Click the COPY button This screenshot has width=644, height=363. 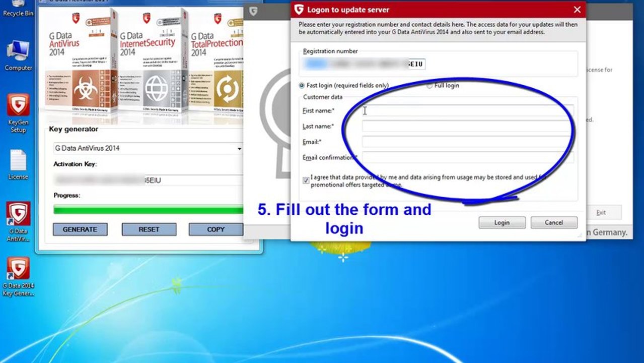(216, 229)
